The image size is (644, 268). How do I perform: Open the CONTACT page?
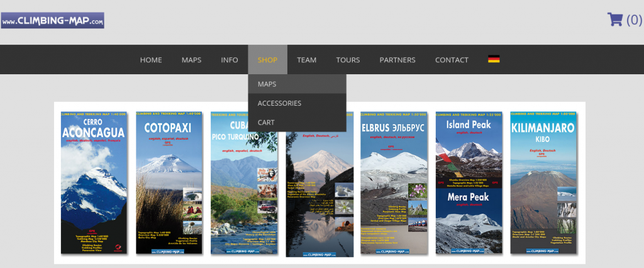(452, 60)
